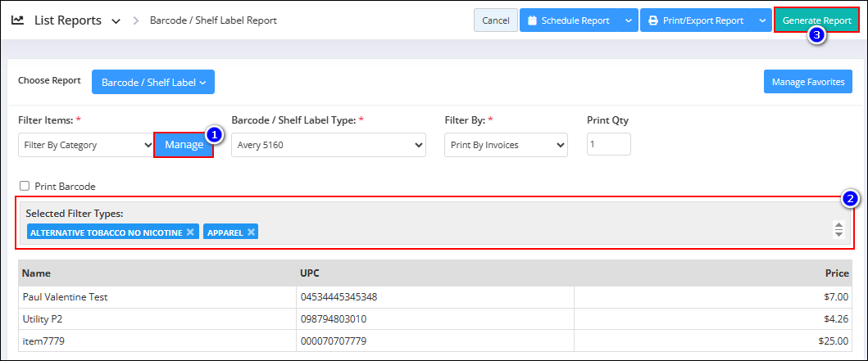This screenshot has height=361, width=868.
Task: Click the Manage Favorites button
Action: tap(808, 81)
